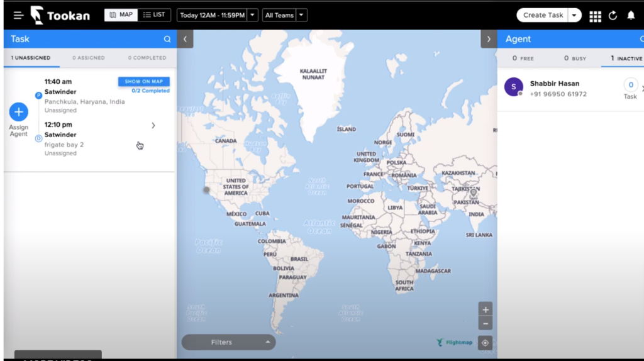Click the Assign Agent plus button

pos(18,112)
